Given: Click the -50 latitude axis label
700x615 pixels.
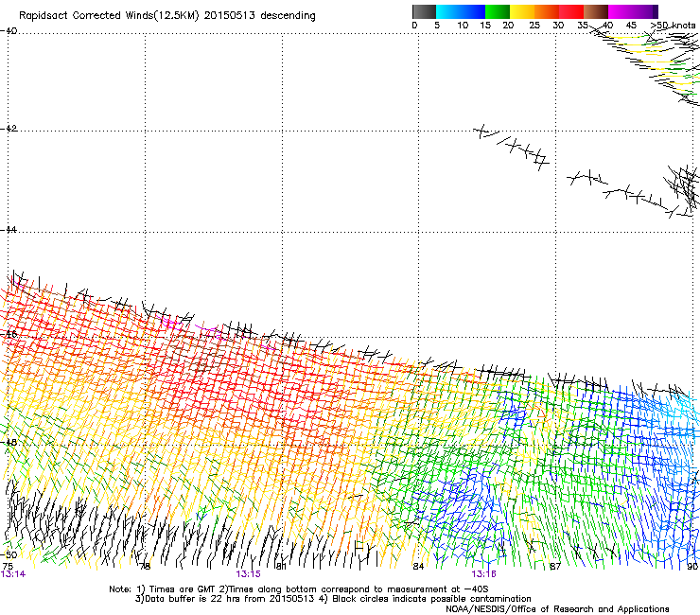Looking at the screenshot, I should click(9, 554).
